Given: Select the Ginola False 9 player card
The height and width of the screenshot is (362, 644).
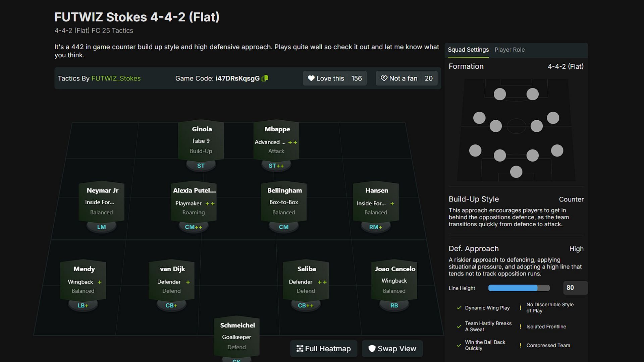Looking at the screenshot, I should point(201,140).
